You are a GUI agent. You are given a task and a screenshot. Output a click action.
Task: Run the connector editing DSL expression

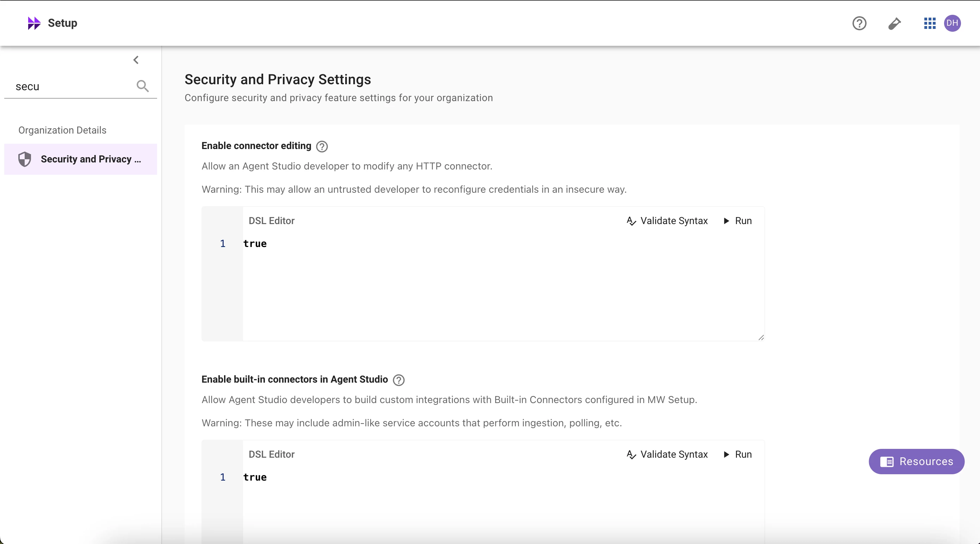click(x=737, y=221)
